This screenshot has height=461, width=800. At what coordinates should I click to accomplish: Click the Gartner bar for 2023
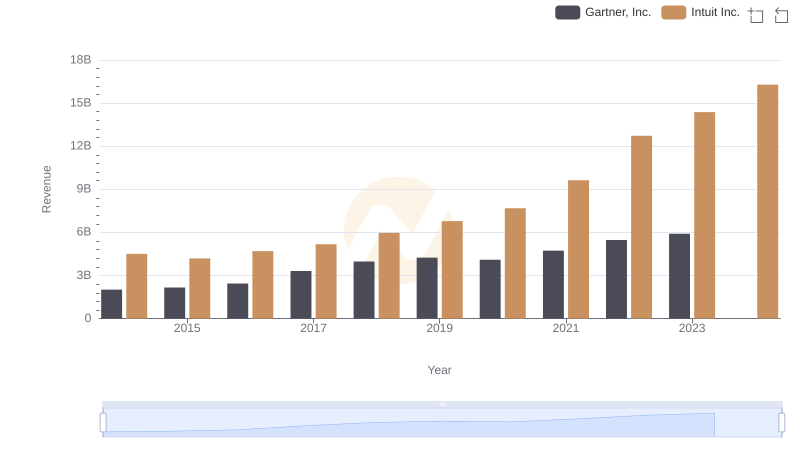click(x=680, y=276)
